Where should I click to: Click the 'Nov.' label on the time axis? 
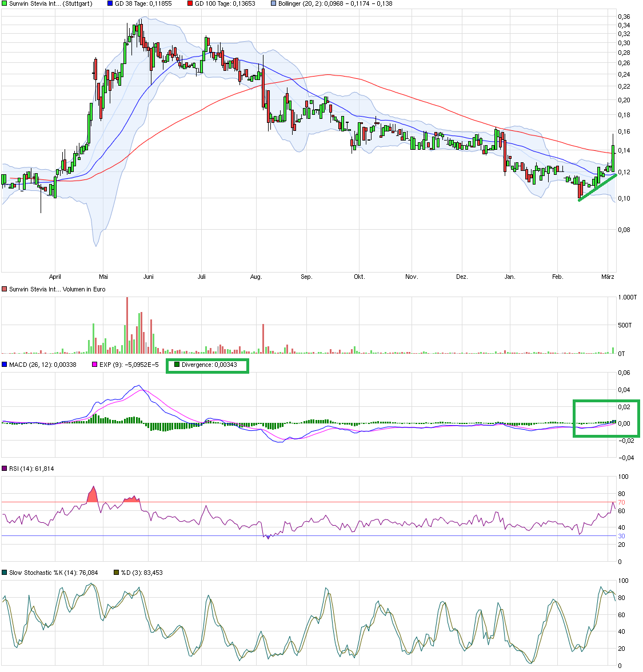(x=412, y=277)
